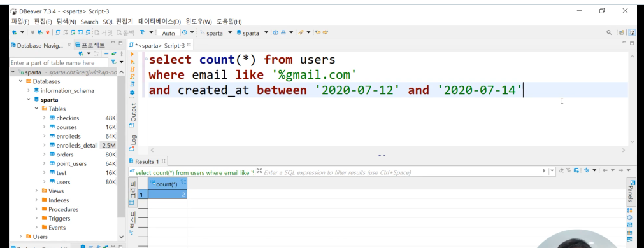Click the eraser icon to remove result filters
This screenshot has height=248, width=644.
561,170
